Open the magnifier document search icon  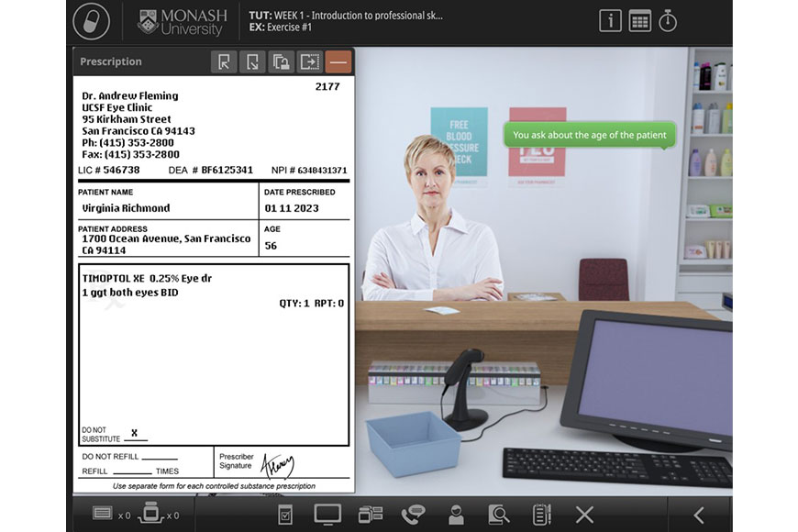(x=498, y=515)
